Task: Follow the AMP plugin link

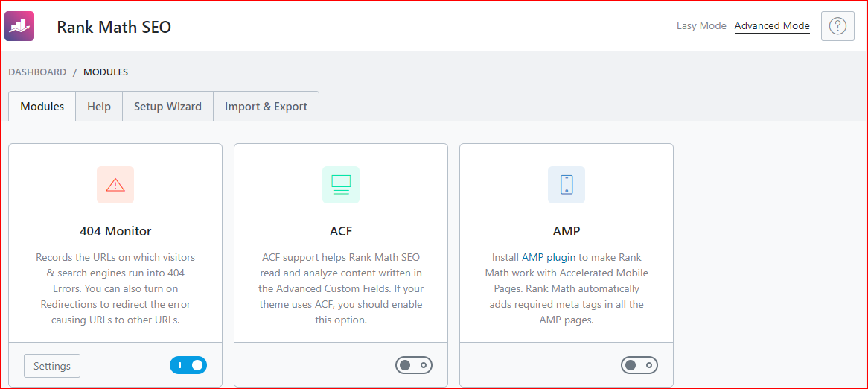Action: tap(549, 257)
